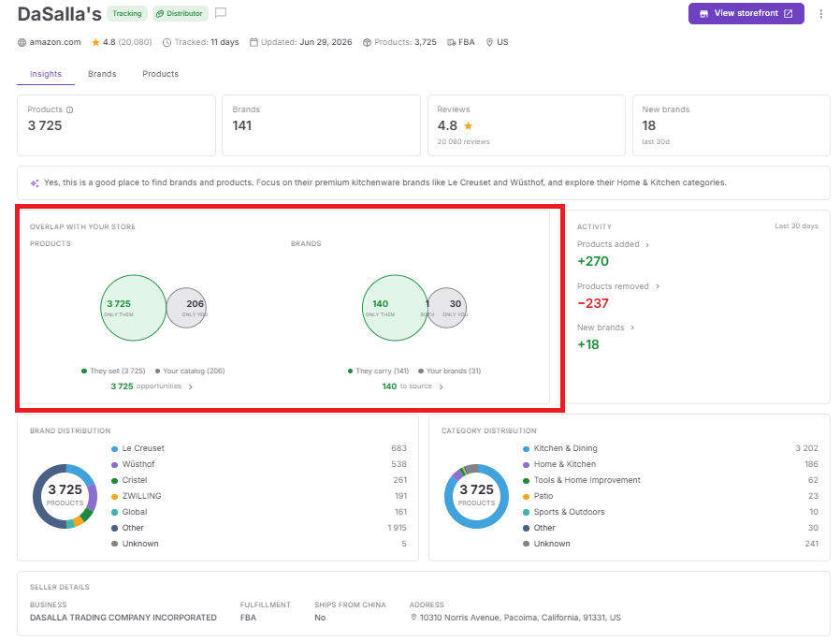Click the FBA truck icon
This screenshot has width=840, height=641.
(x=452, y=42)
